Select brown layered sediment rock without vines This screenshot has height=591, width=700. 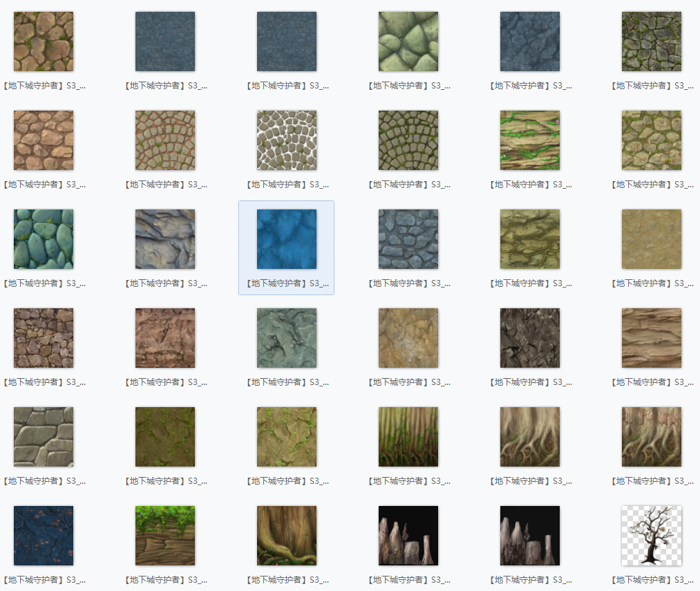tap(652, 338)
